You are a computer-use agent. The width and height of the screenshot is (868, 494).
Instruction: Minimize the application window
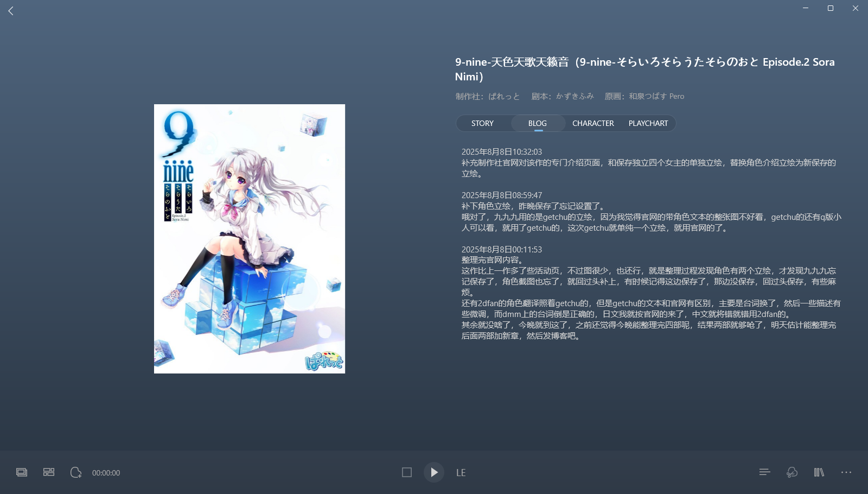[x=806, y=8]
